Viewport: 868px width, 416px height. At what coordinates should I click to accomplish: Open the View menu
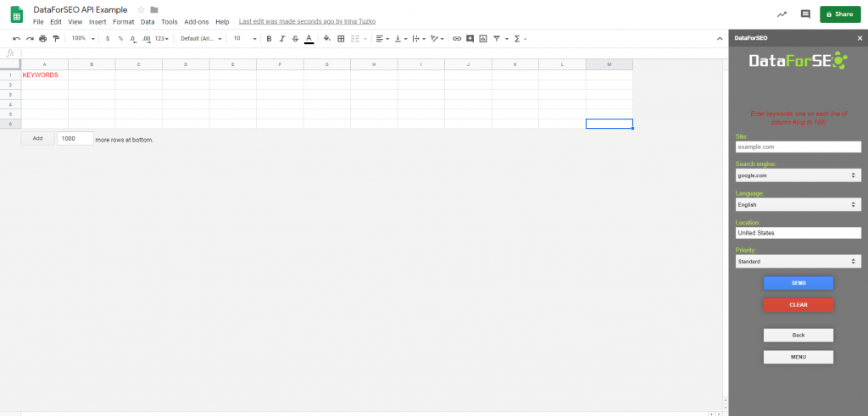[x=75, y=22]
